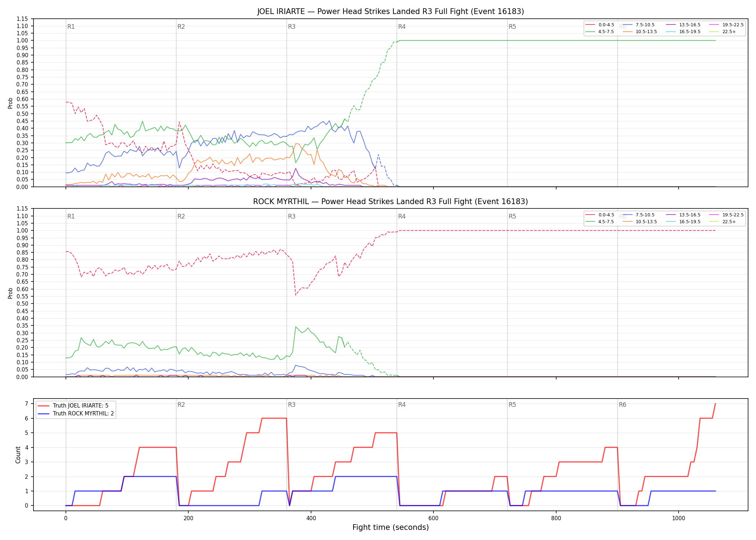The height and width of the screenshot is (540, 756).
Task: Click the 800 tick on the fight time axis
Action: click(556, 518)
